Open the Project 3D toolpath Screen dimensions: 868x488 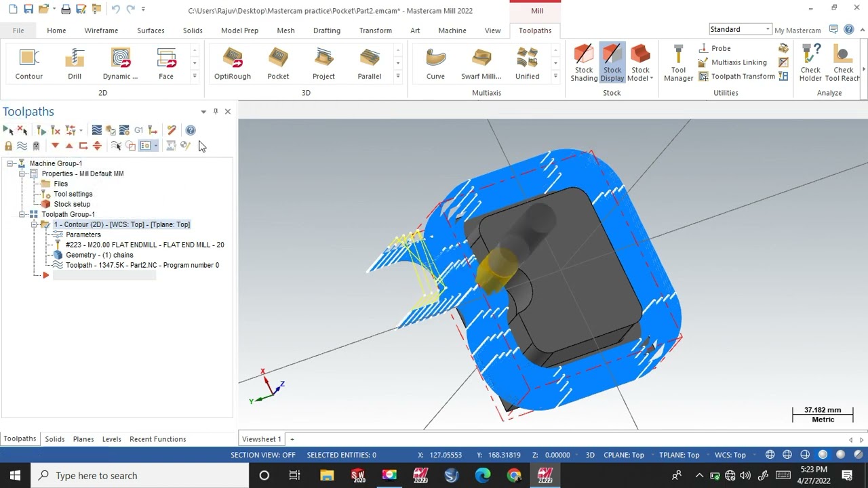(x=323, y=64)
